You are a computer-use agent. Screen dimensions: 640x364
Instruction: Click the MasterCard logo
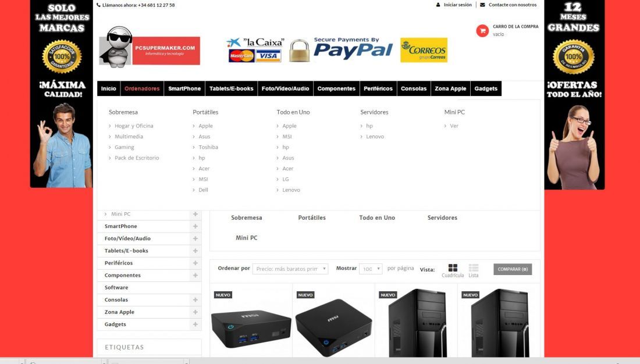241,55
